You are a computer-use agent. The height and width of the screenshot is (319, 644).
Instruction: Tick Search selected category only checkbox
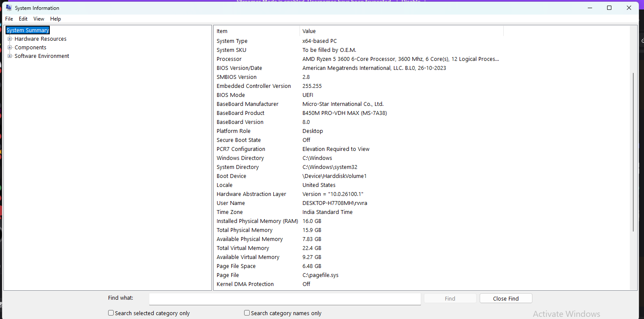(111, 313)
